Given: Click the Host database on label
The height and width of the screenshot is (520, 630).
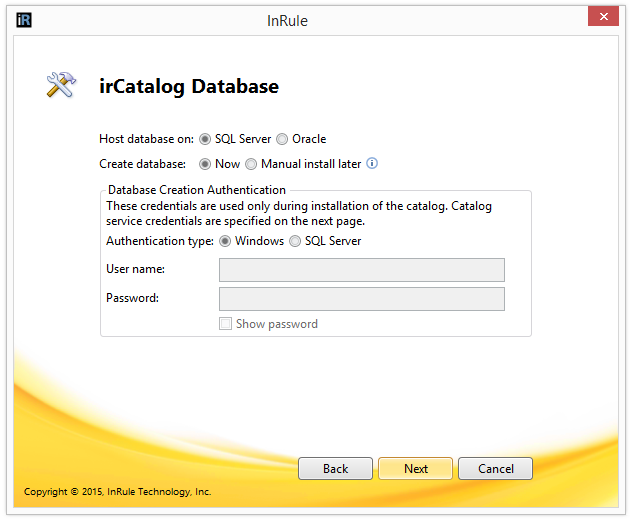Looking at the screenshot, I should [x=146, y=139].
